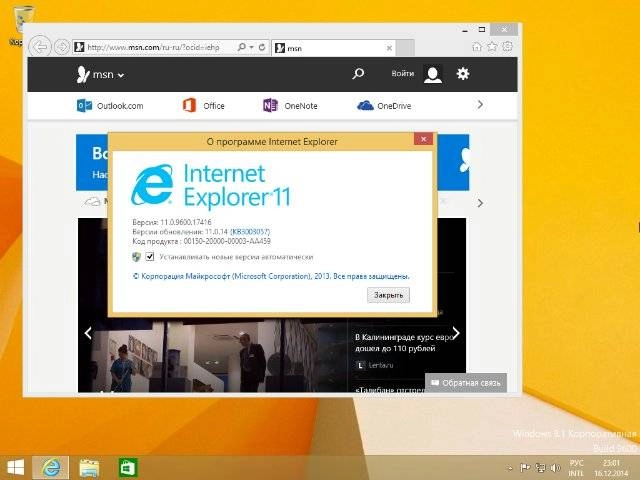Click the Войти sign-in link
Viewport: 640px width, 480px height.
click(402, 73)
